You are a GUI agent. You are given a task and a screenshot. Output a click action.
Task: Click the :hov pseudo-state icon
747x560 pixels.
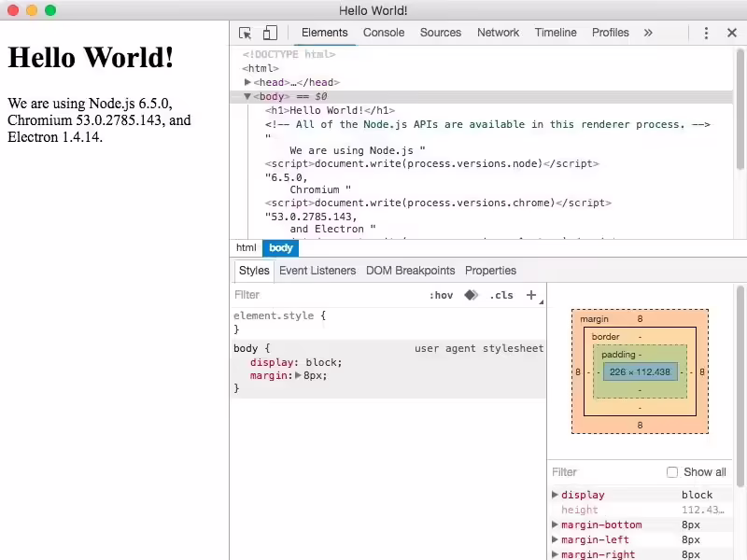click(x=442, y=295)
